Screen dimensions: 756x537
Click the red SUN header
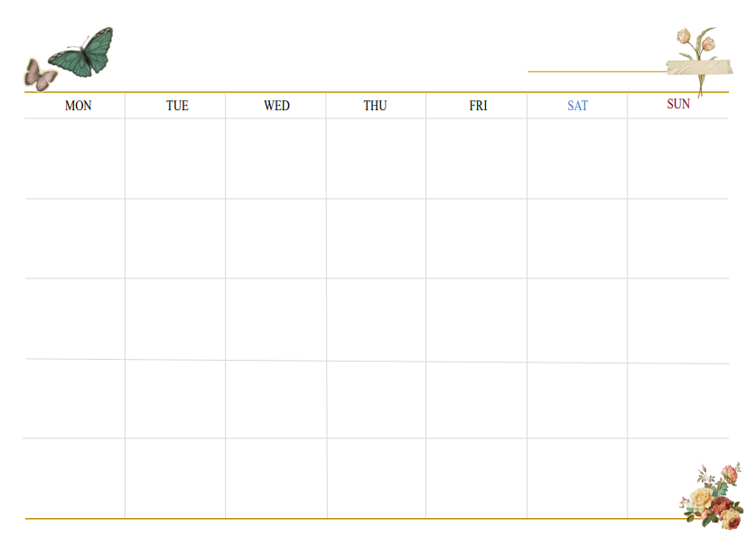pos(678,104)
